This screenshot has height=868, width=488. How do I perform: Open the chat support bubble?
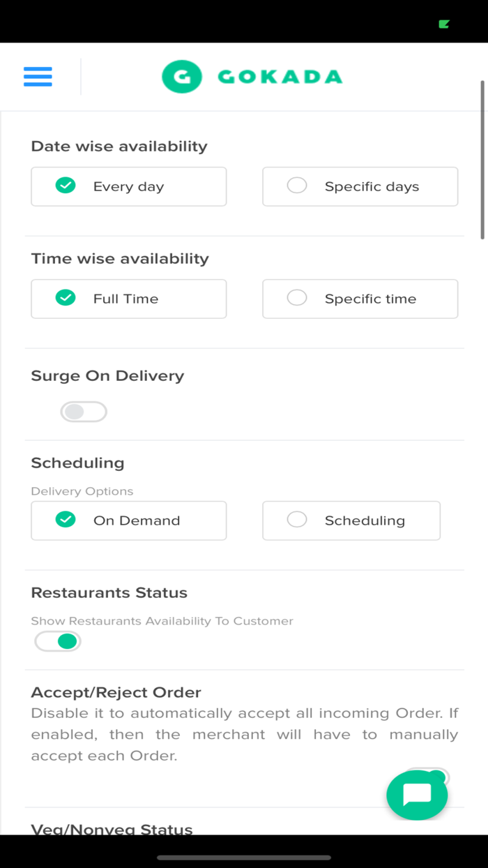pos(417,795)
